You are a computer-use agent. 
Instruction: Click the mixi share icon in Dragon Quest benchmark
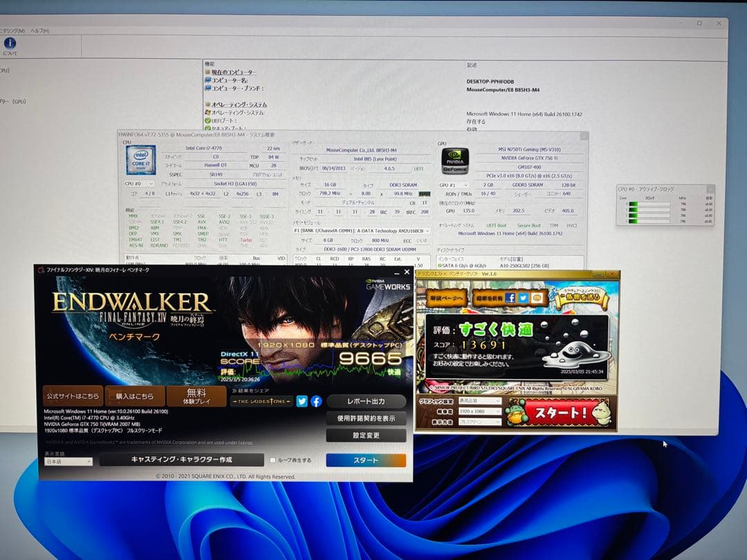click(538, 297)
